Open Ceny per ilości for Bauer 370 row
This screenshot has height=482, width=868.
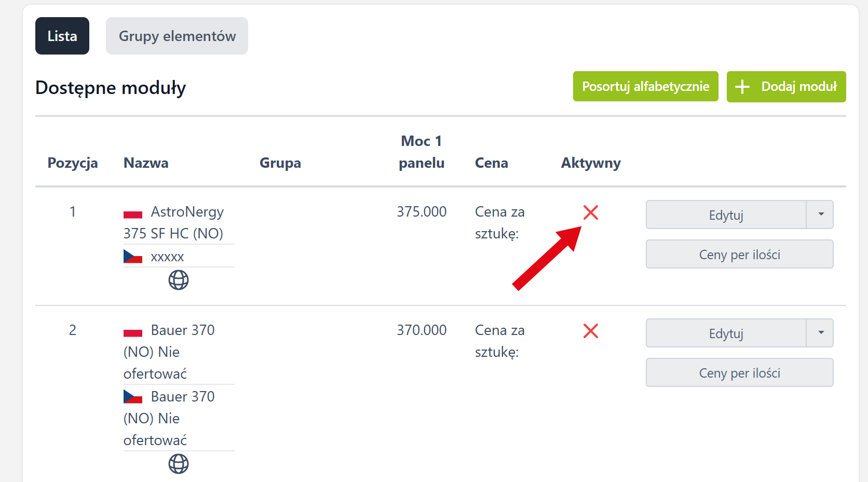[x=739, y=373]
